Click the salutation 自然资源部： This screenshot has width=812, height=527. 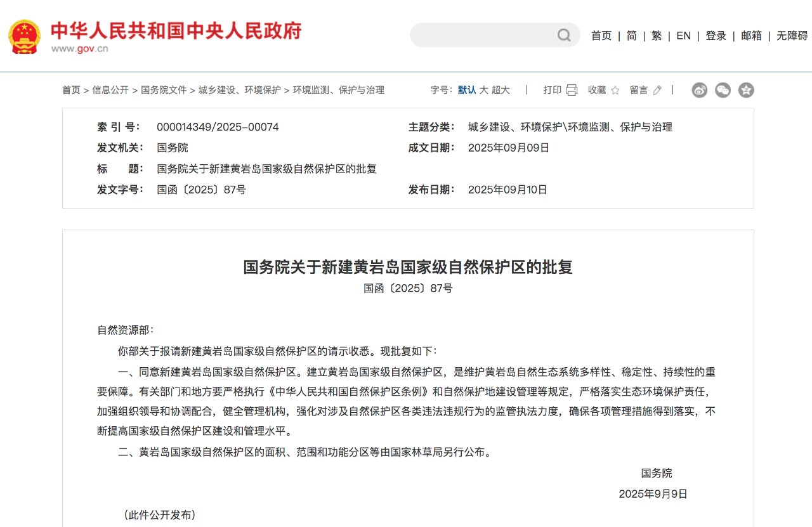[126, 330]
